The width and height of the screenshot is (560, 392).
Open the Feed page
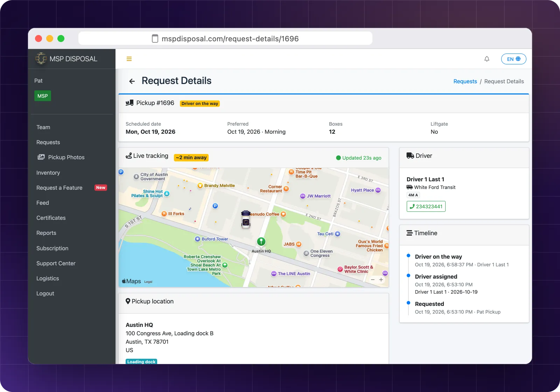tap(43, 203)
